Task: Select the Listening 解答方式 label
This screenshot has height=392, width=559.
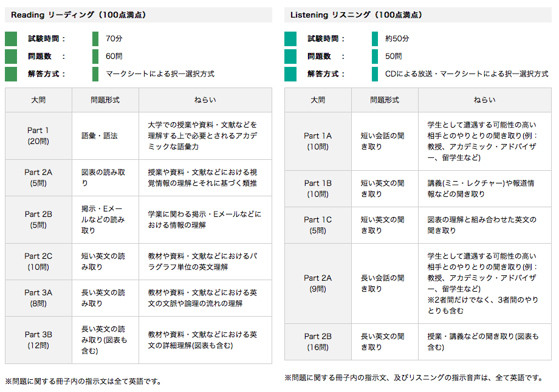Action: (x=326, y=74)
